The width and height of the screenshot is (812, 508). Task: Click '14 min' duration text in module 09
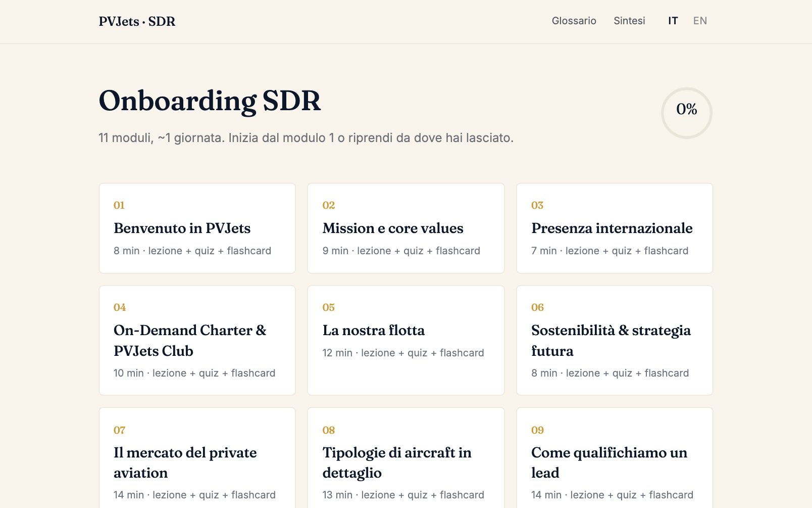(546, 495)
